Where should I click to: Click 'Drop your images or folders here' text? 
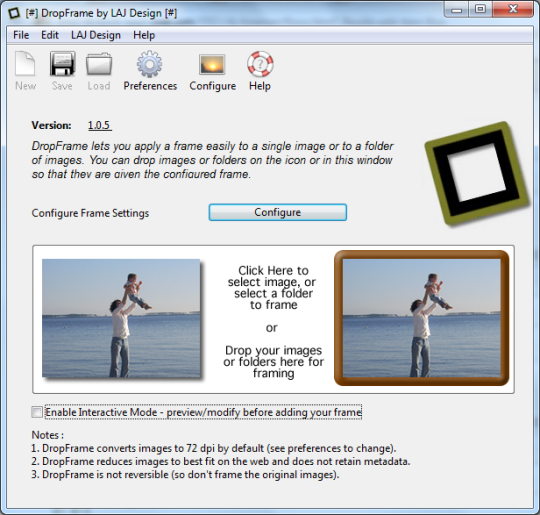click(x=273, y=362)
